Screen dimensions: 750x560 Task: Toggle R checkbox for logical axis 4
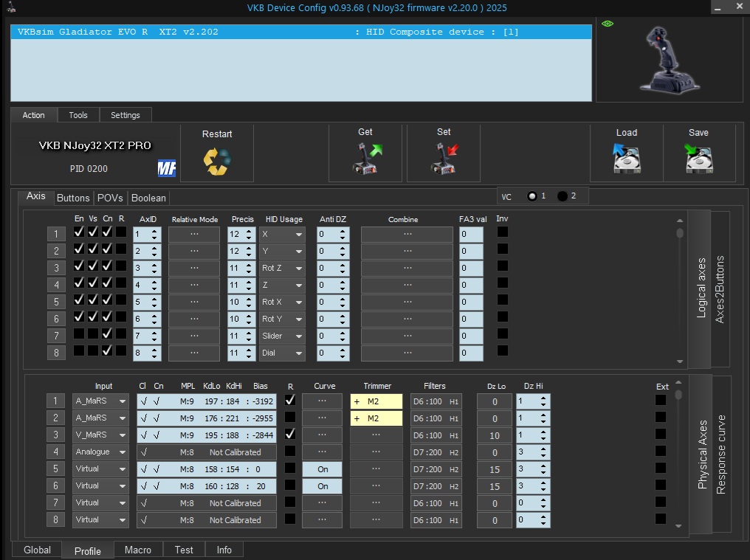pyautogui.click(x=121, y=283)
